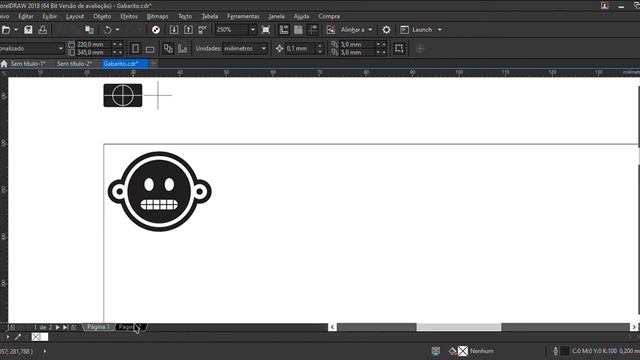The image size is (640, 360).
Task: Click the cloud upload/print icon beside Save
Action: [x=42, y=30]
